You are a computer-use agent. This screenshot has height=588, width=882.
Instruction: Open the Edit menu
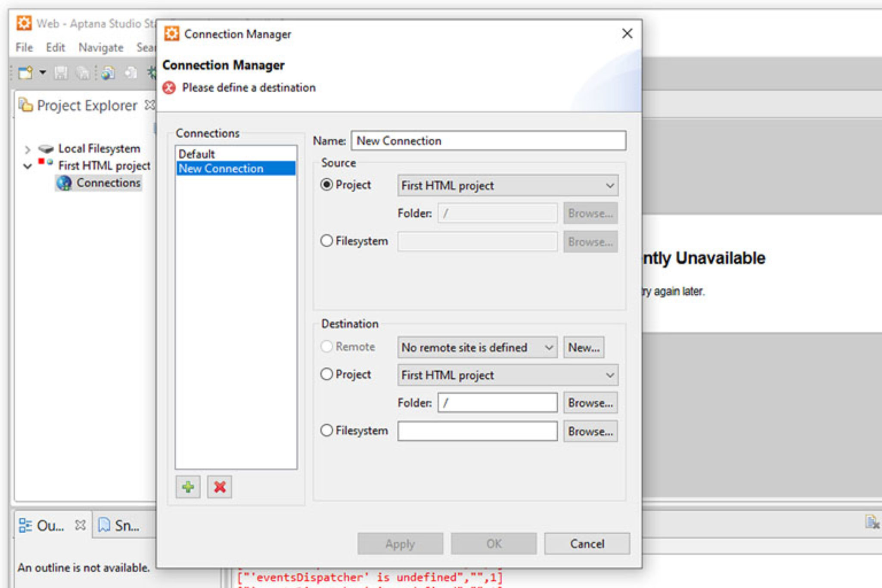point(56,47)
